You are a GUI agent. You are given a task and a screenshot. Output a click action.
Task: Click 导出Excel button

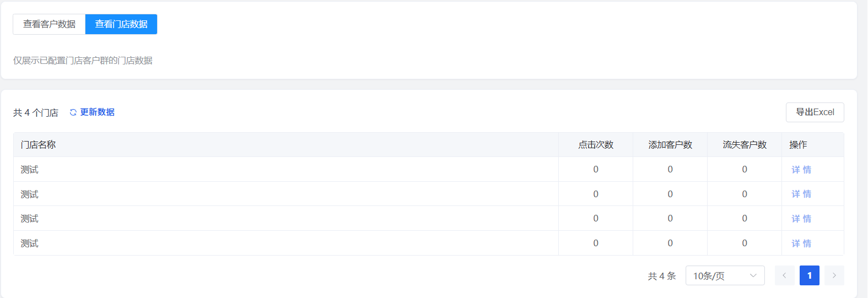coord(815,112)
